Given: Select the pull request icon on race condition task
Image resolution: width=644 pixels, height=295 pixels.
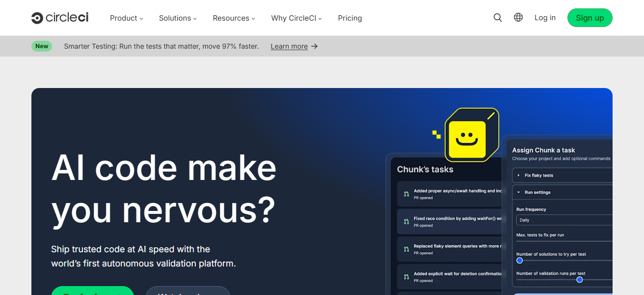Looking at the screenshot, I should [x=405, y=220].
